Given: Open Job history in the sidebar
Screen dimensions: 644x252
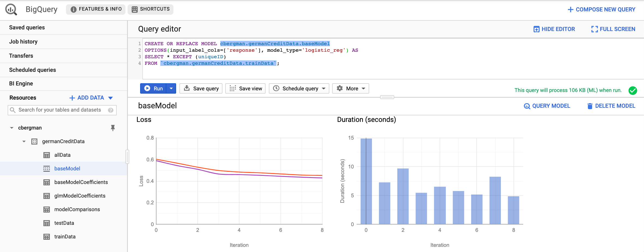Looking at the screenshot, I should (23, 41).
